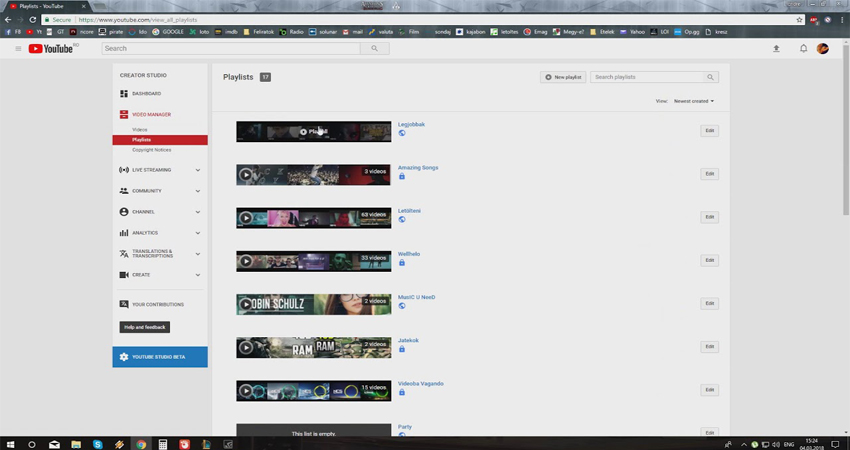Click the Live Streaming broadcast icon
Viewport: 850px width, 450px height.
(x=124, y=170)
